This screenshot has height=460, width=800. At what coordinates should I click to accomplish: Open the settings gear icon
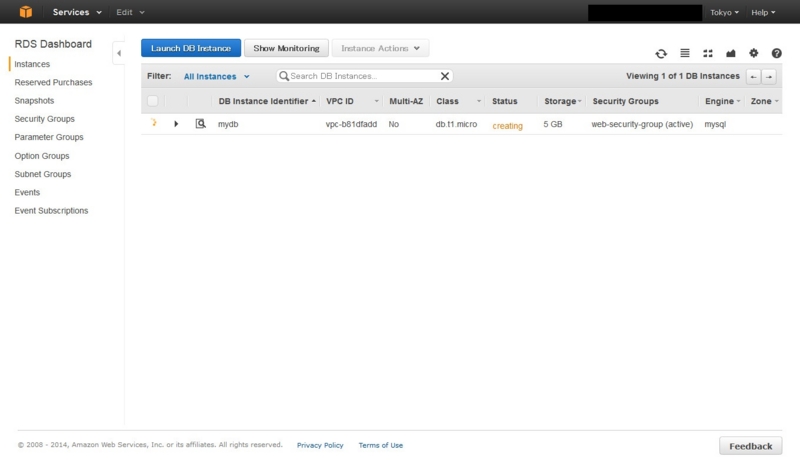pyautogui.click(x=754, y=53)
